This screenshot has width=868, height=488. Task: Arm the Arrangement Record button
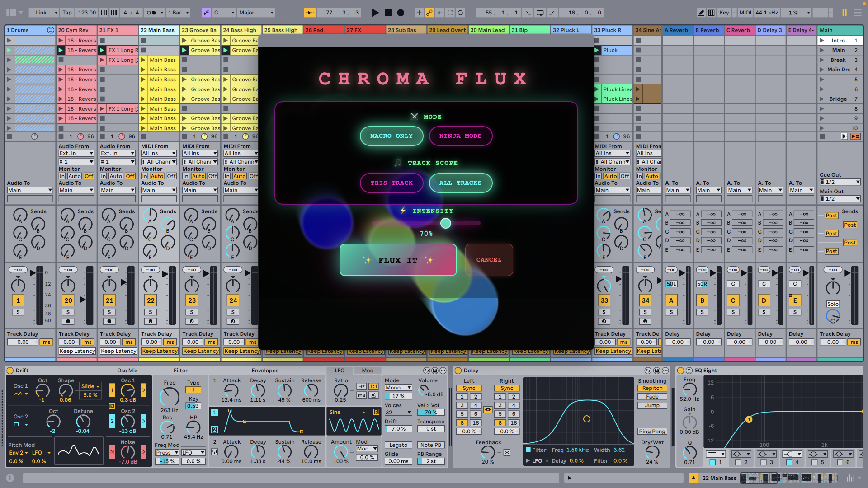pos(401,13)
